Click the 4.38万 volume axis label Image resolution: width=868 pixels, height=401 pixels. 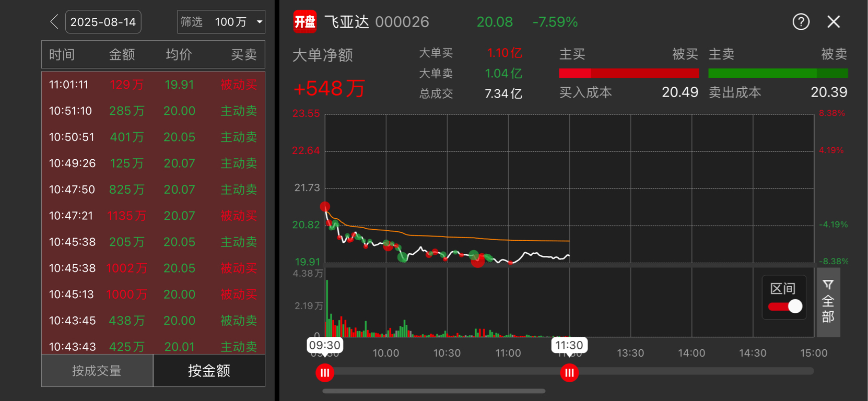(308, 274)
